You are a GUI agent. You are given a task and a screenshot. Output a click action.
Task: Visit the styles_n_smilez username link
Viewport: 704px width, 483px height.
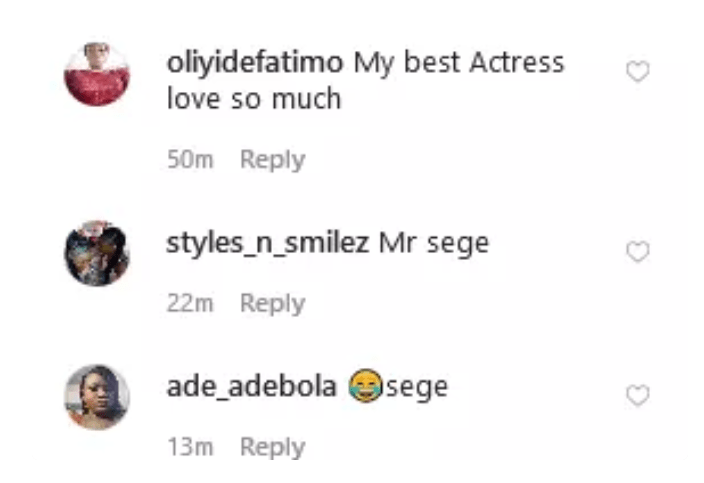point(268,245)
